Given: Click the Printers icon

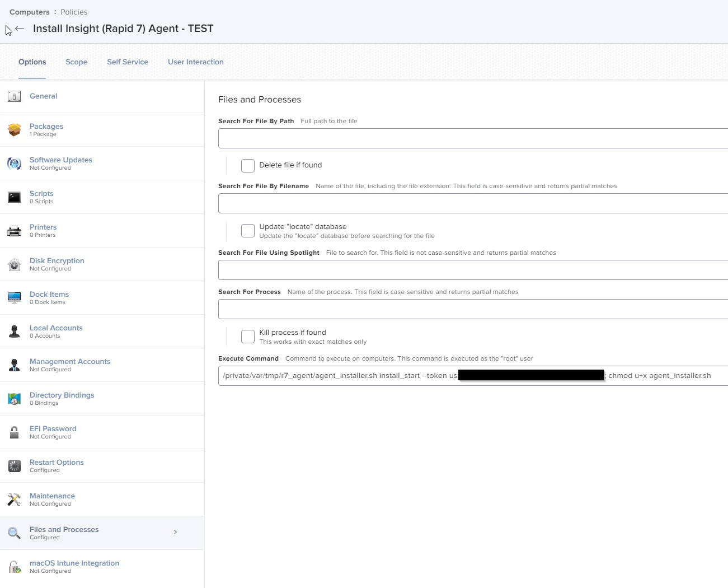Looking at the screenshot, I should 15,231.
